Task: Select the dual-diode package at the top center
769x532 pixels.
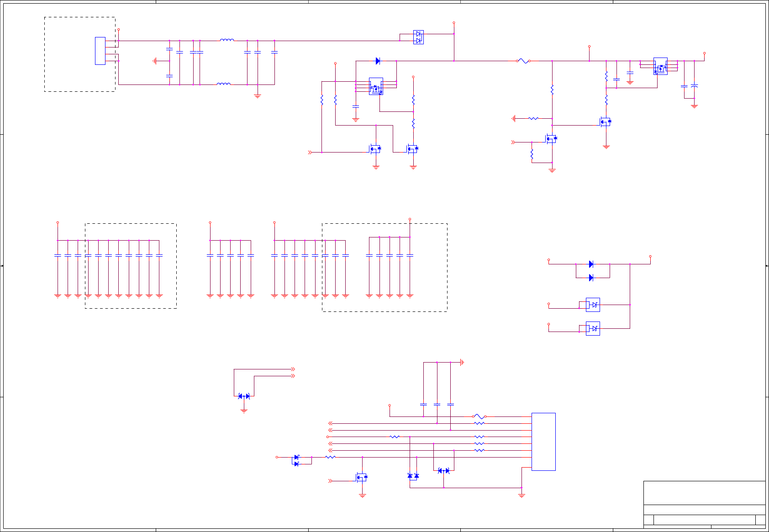Action: point(418,37)
